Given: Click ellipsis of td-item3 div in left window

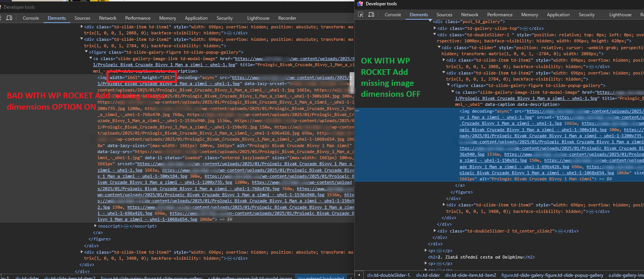Looking at the screenshot, I should coord(229,259).
